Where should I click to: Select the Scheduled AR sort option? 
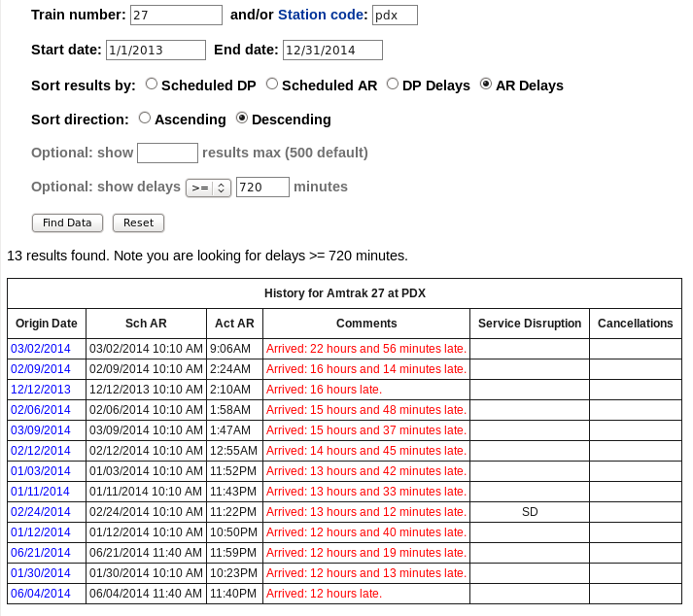pyautogui.click(x=272, y=84)
